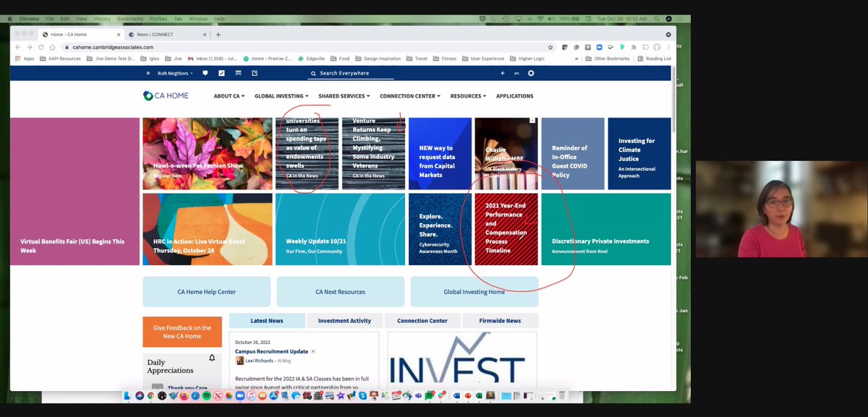This screenshot has height=417, width=868.
Task: Open the AAPI Resources bookmark folder
Action: pyautogui.click(x=60, y=59)
